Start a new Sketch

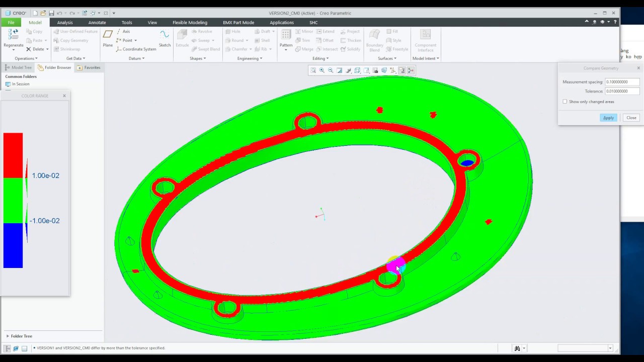point(165,38)
